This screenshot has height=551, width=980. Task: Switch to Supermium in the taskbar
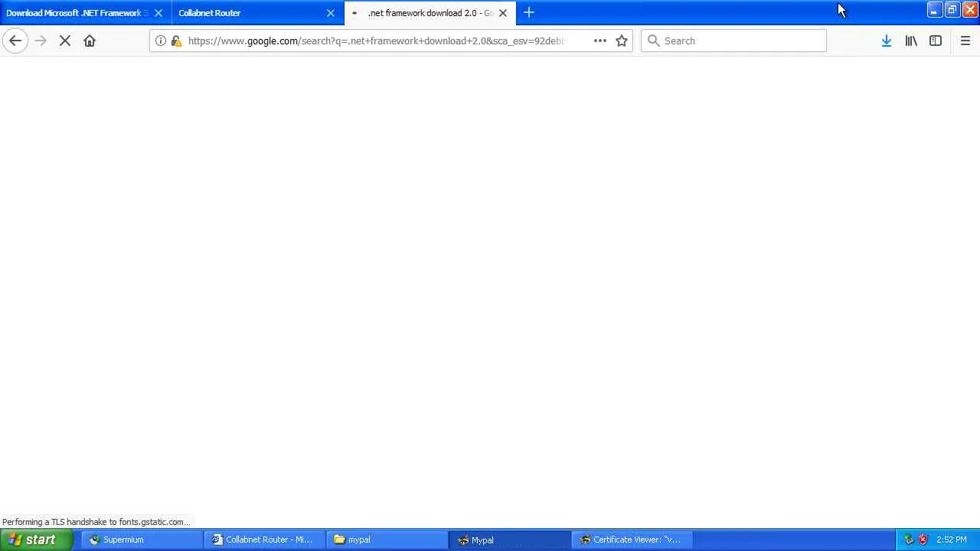142,540
